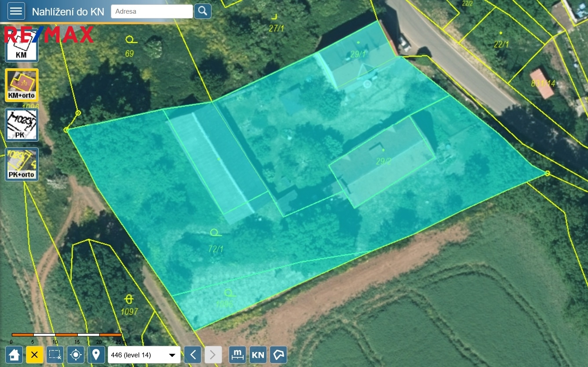The width and height of the screenshot is (588, 367).
Task: Open the 446 (level 14) scale dropdown
Action: coord(144,355)
